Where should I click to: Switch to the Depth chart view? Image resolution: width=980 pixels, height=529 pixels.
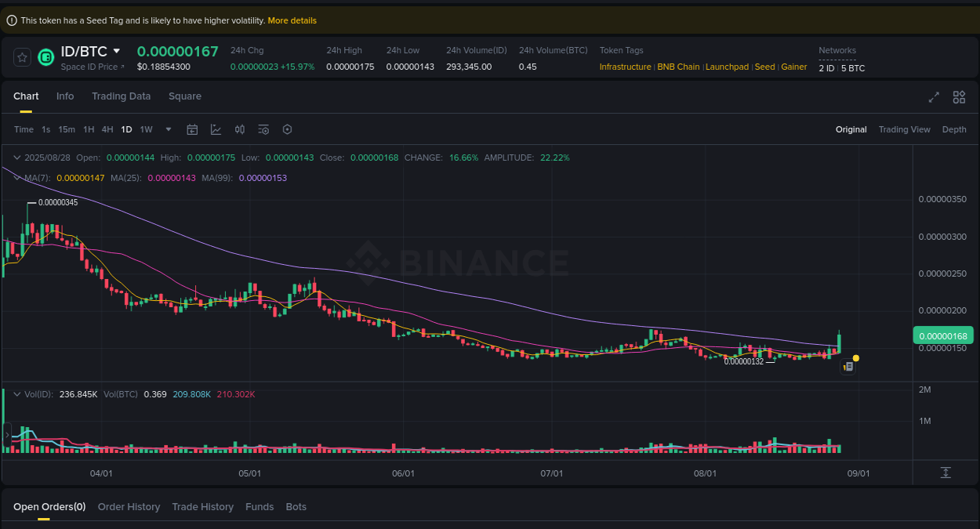[x=954, y=129]
